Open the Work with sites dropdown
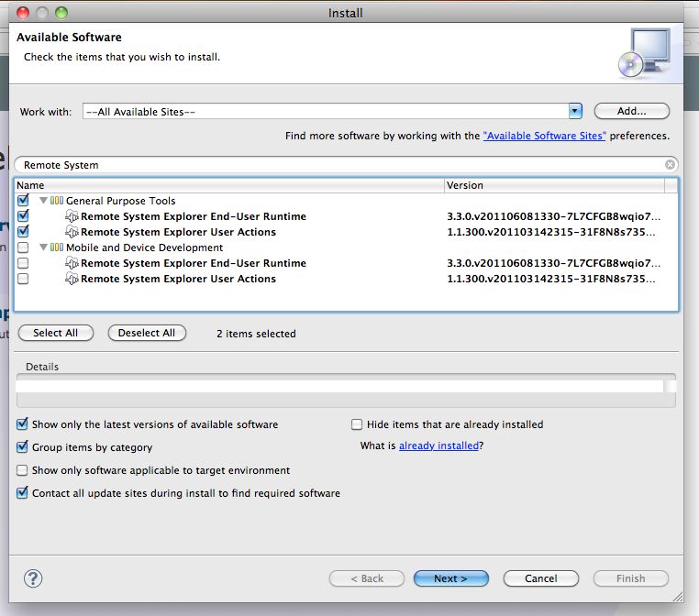699x616 pixels. click(575, 112)
